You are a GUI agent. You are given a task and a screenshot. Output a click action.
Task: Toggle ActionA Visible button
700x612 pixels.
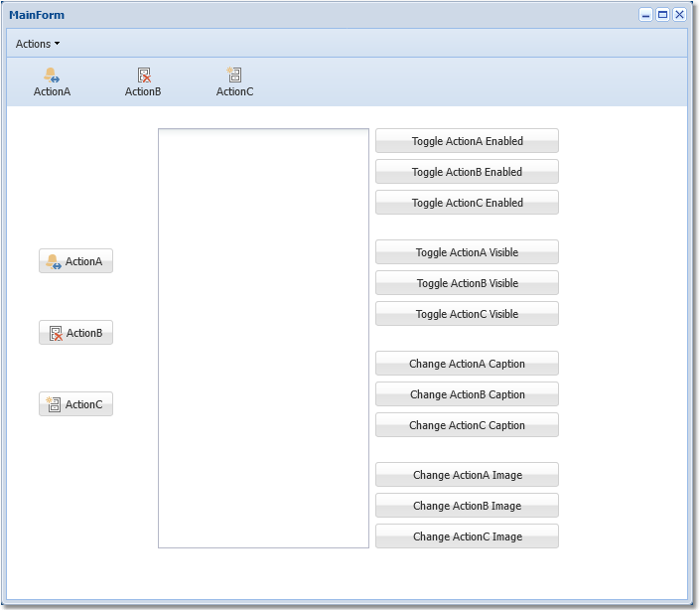click(467, 252)
